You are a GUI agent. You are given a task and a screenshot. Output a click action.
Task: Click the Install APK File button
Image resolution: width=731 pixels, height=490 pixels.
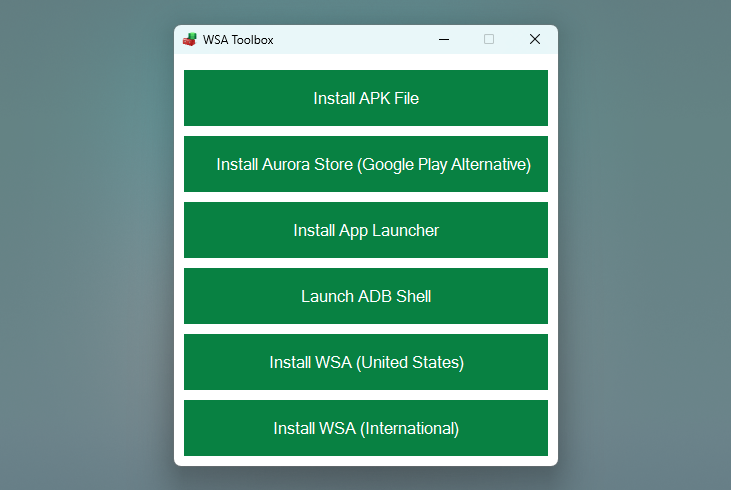point(366,98)
